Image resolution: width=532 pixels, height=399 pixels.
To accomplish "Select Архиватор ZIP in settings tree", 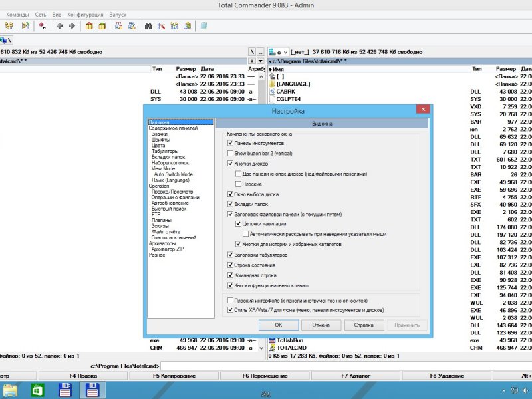I will (168, 249).
